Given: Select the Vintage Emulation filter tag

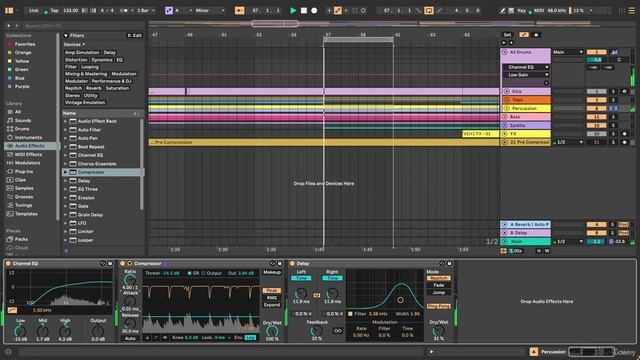Looking at the screenshot, I should [x=85, y=102].
